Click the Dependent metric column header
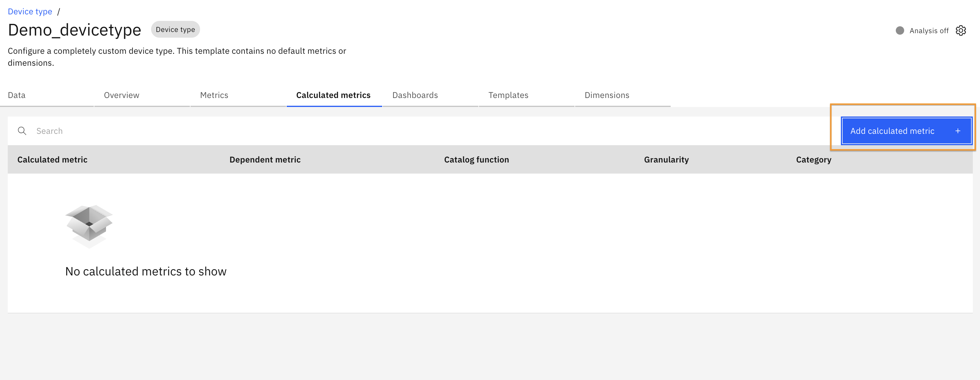The height and width of the screenshot is (380, 980). pos(265,160)
